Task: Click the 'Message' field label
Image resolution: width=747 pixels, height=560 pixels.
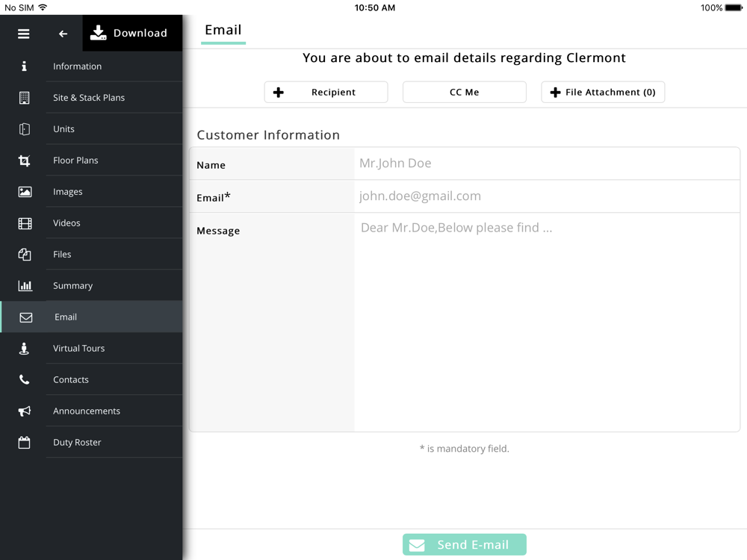Action: (218, 231)
